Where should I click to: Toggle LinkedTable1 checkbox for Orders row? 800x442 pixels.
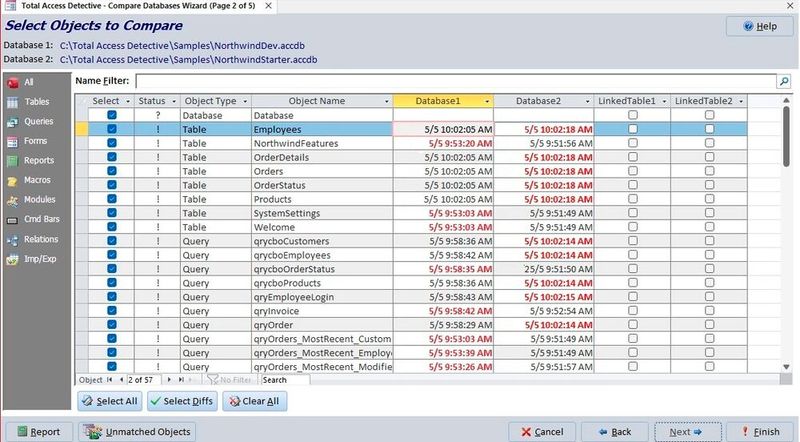[x=633, y=170]
